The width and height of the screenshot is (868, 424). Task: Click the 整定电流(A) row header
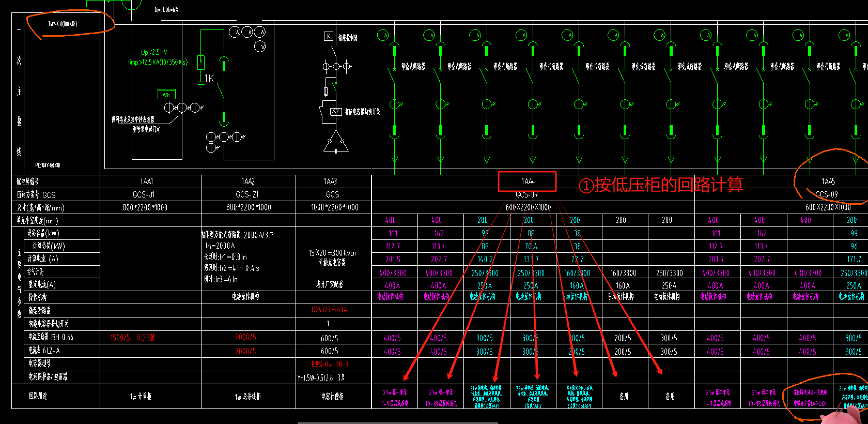coord(42,284)
